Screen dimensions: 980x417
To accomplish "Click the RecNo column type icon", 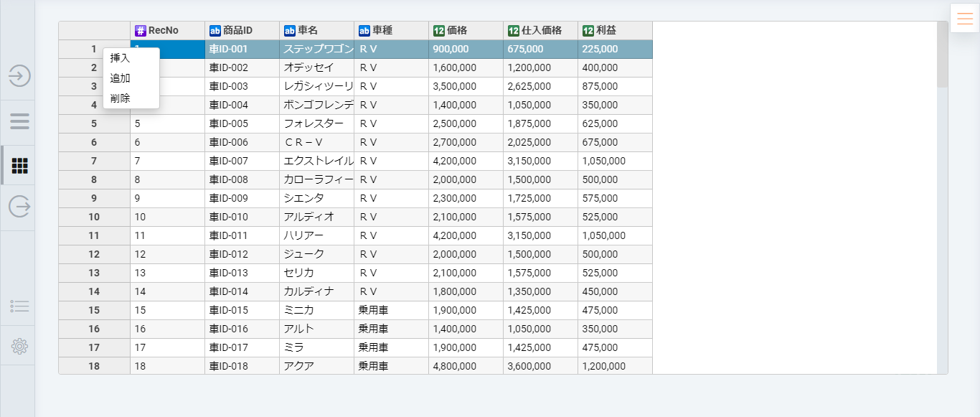I will point(141,31).
